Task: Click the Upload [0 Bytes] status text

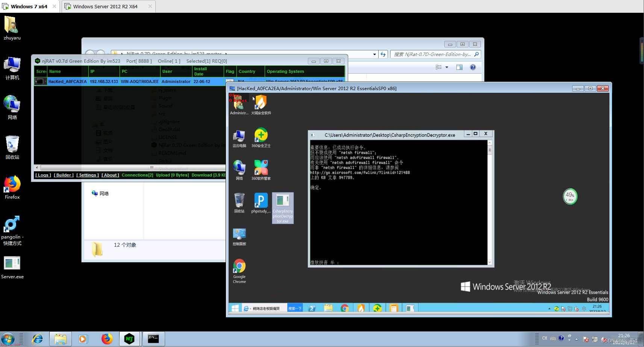Action: coord(172,175)
